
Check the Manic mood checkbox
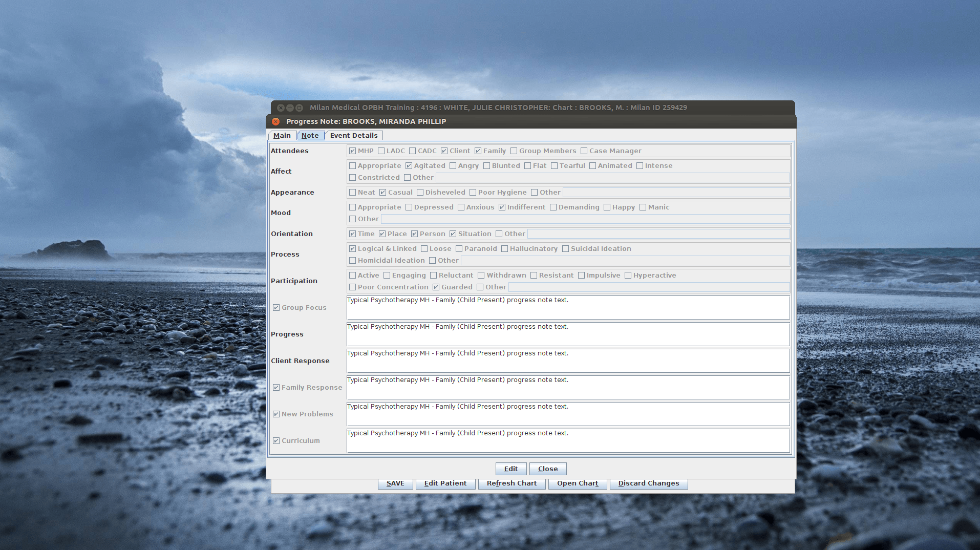point(643,207)
